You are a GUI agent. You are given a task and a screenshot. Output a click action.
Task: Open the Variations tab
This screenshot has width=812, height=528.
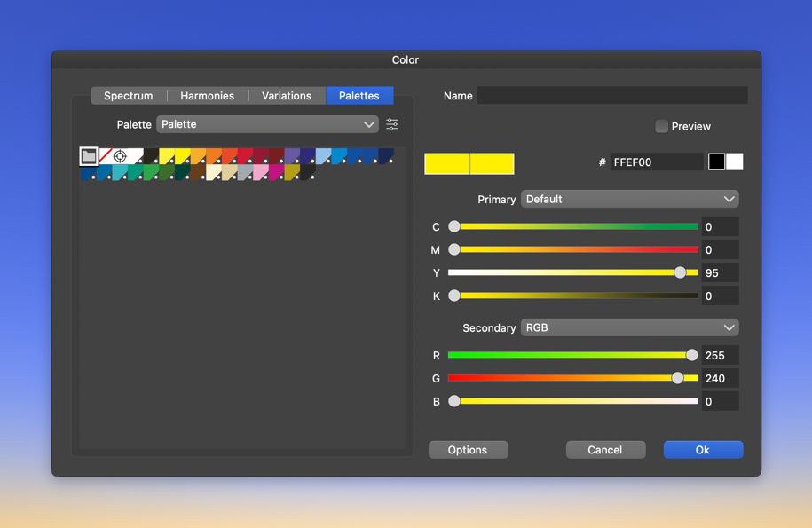point(287,96)
